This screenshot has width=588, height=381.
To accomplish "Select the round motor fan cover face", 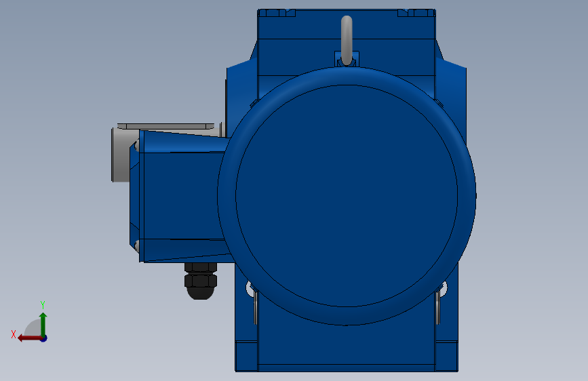I will pyautogui.click(x=347, y=196).
